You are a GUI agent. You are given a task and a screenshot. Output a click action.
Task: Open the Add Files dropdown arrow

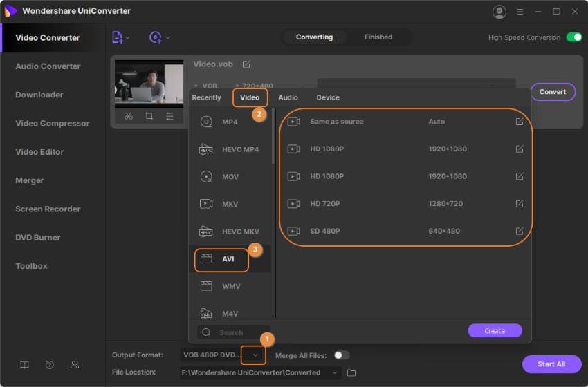point(127,37)
